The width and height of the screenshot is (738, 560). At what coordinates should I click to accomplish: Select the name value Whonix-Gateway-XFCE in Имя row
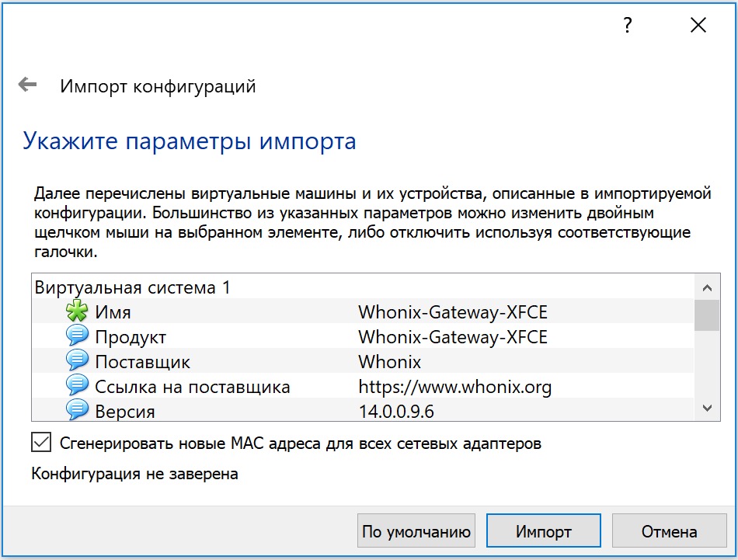[452, 312]
